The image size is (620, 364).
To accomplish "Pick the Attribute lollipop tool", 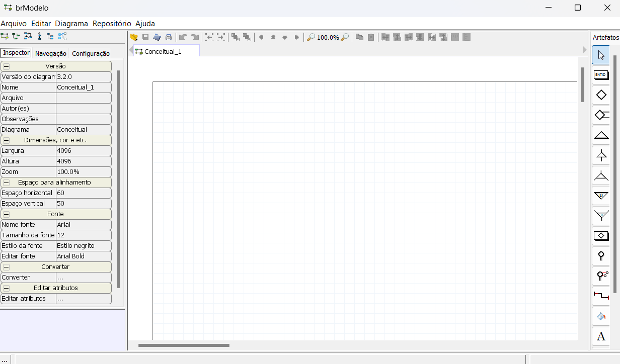I will coord(601,255).
